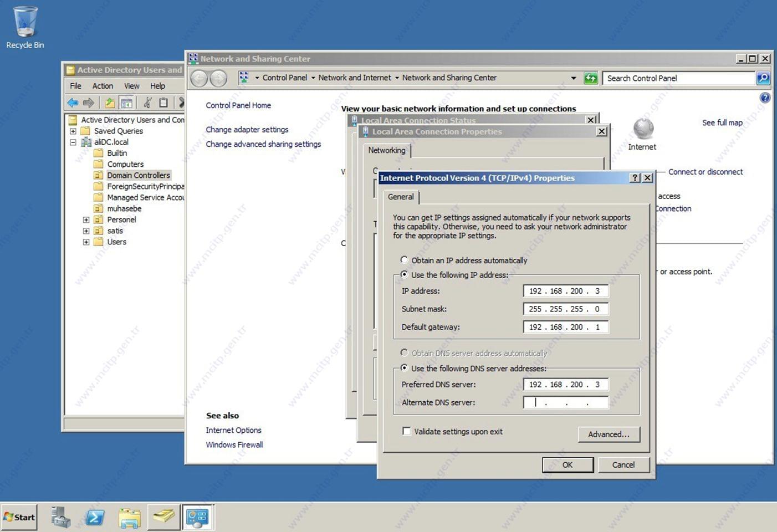Viewport: 777px width, 532px height.
Task: Open the dropdown arrow before Control Panel breadcrumb
Action: (257, 78)
